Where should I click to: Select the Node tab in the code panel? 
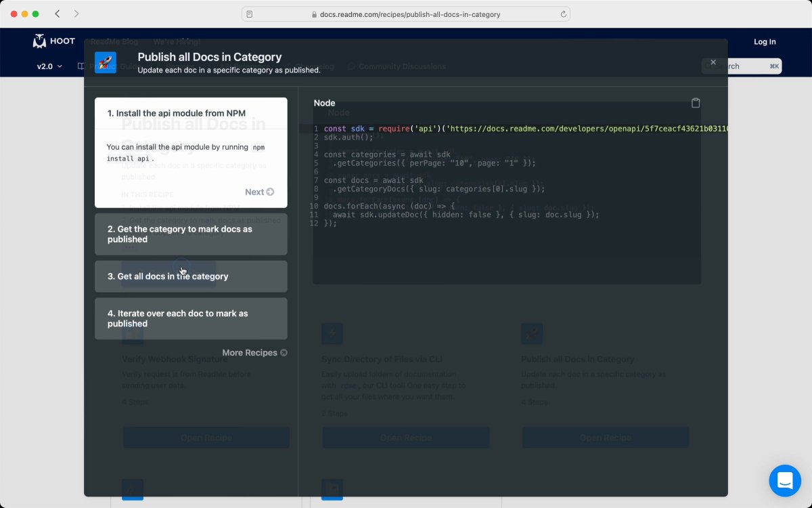324,102
